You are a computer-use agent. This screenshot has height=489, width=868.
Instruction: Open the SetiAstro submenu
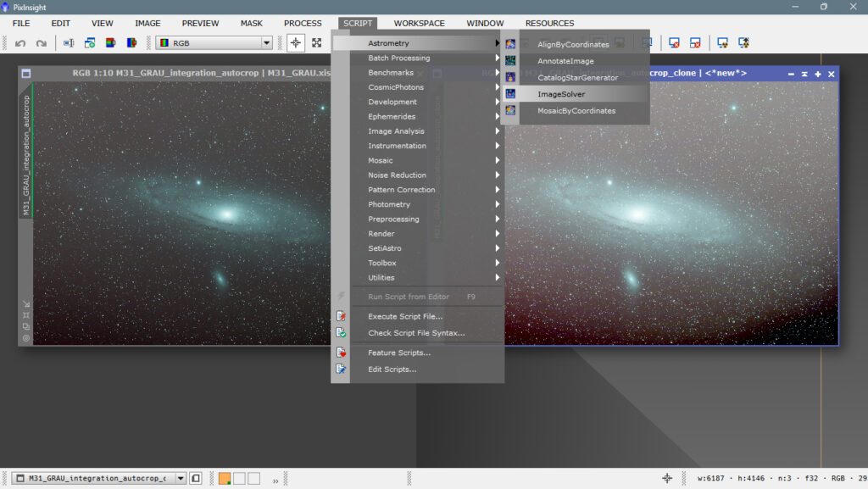(419, 248)
